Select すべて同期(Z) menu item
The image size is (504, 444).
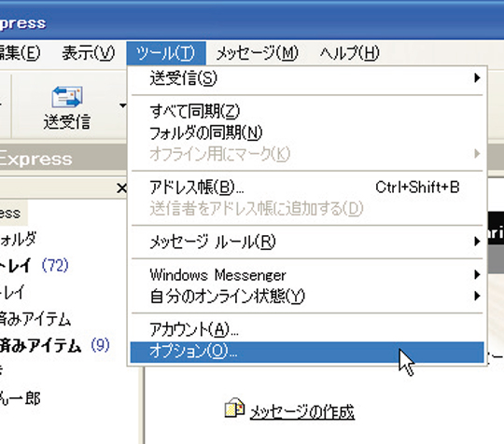click(x=307, y=111)
